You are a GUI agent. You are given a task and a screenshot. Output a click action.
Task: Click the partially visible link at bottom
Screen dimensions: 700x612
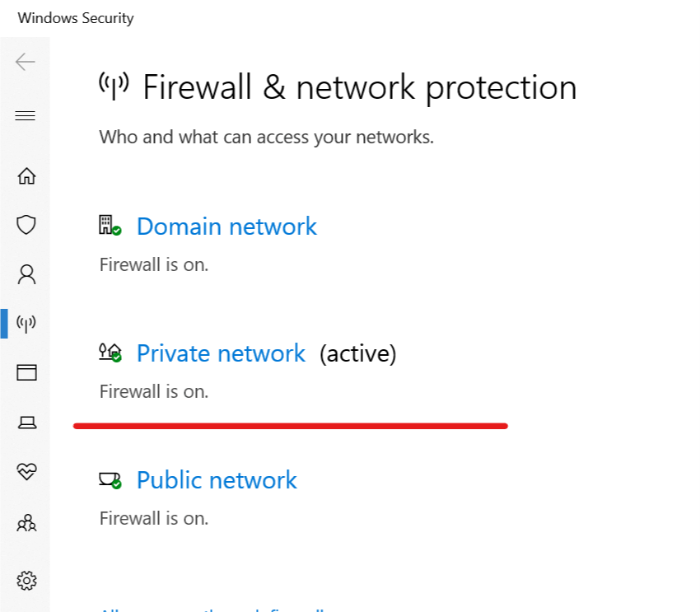[212, 609]
